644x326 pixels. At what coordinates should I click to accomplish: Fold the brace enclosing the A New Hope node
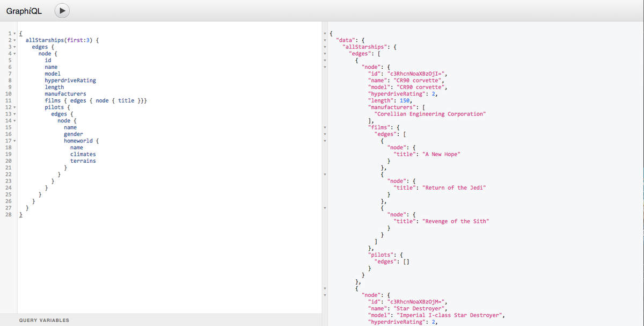pos(324,141)
